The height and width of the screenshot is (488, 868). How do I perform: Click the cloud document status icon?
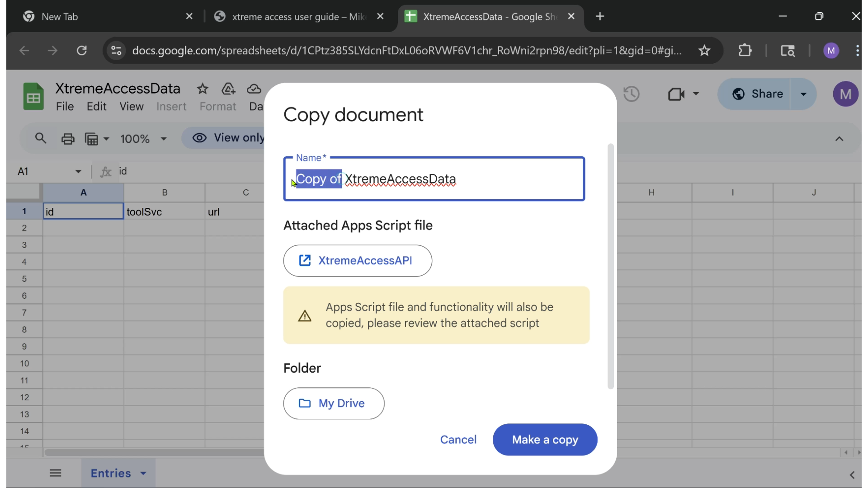tap(254, 89)
